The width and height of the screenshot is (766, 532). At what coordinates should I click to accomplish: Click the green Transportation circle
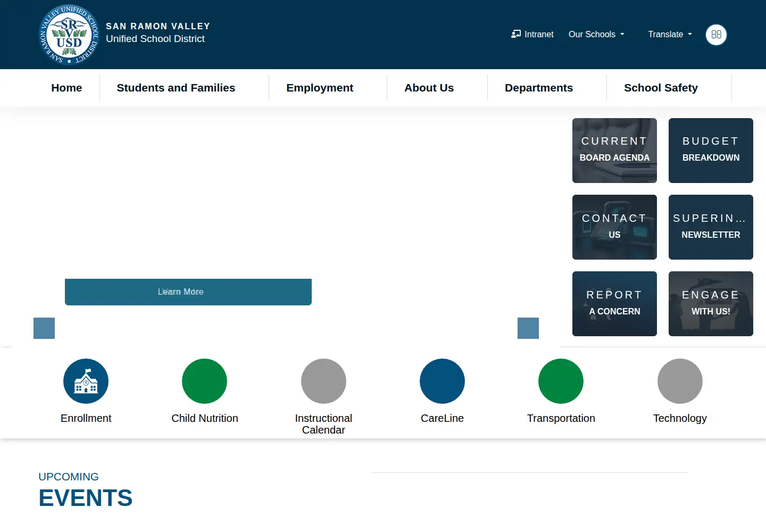(x=561, y=381)
